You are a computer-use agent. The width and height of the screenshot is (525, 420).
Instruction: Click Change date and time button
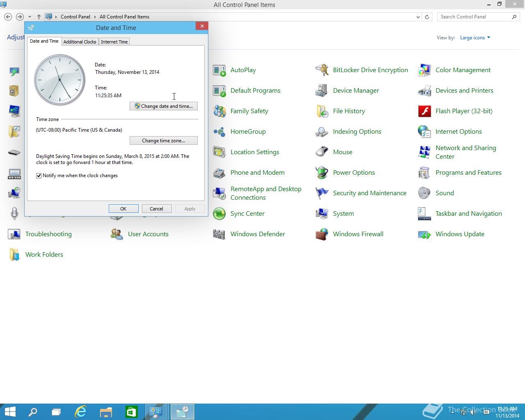click(x=164, y=106)
